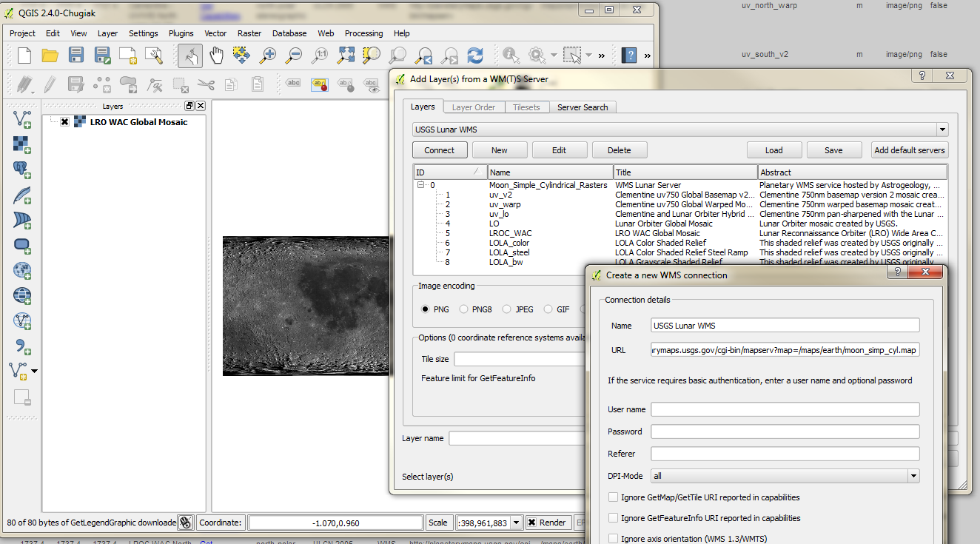Open the Raster menu
This screenshot has width=980, height=544.
[249, 33]
